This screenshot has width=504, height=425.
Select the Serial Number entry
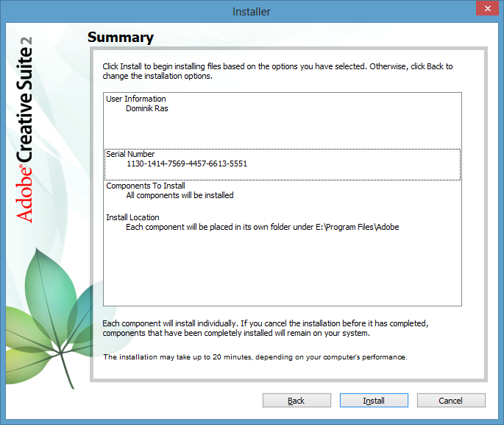pos(283,164)
